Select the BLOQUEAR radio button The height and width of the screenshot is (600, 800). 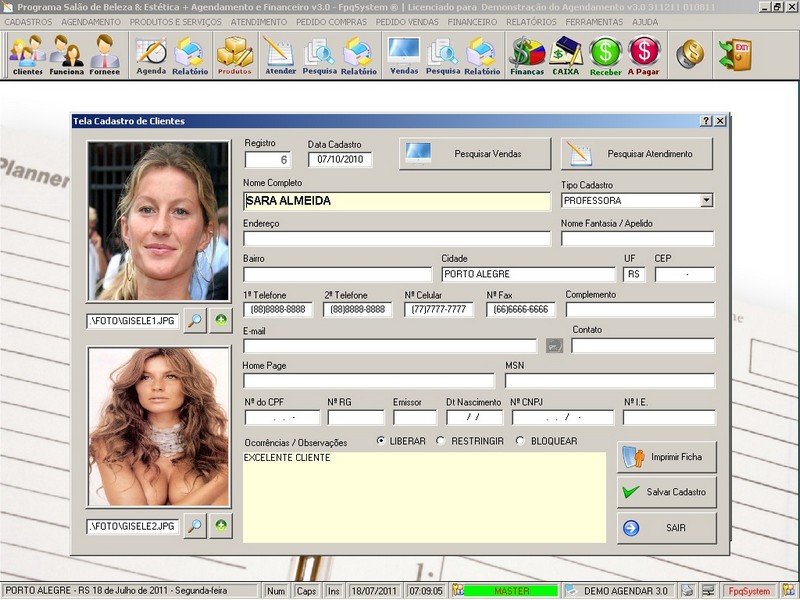tap(520, 441)
